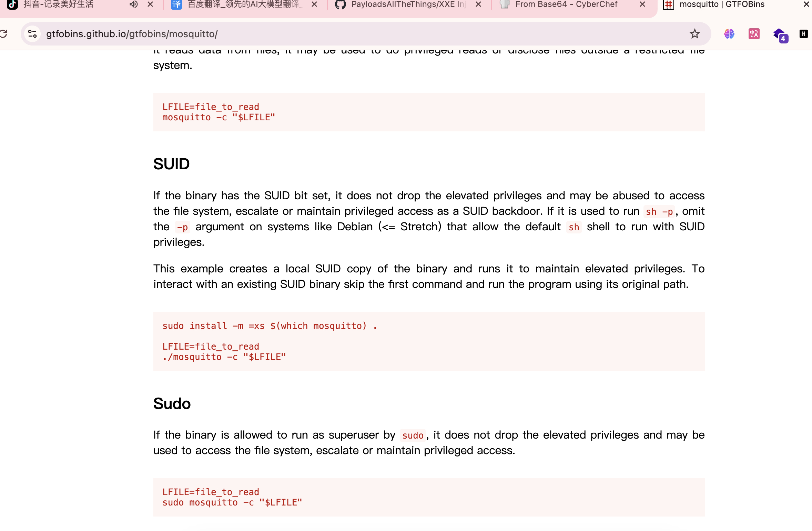The width and height of the screenshot is (812, 531).
Task: Click the inline 'sh -p' code snippet
Action: [659, 212]
